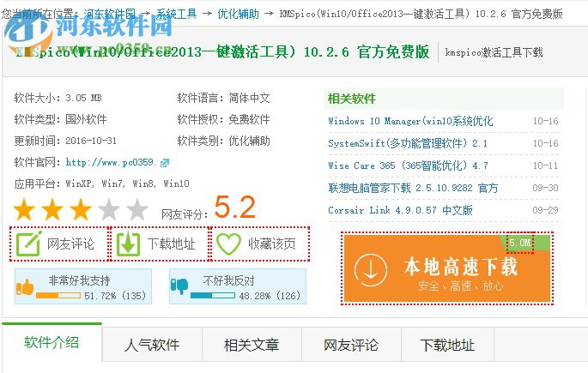The width and height of the screenshot is (588, 373).
Task: Open breadcrumb link 河东软件园
Action: pos(110,14)
